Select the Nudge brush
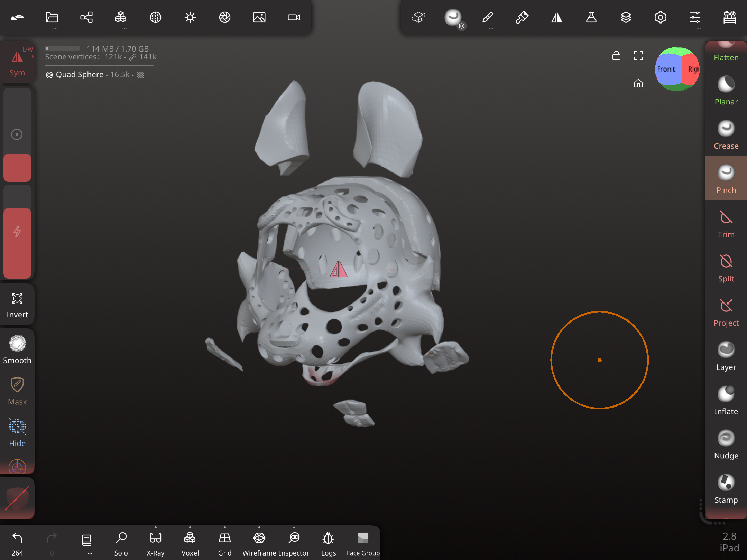747x560 pixels. coord(726,445)
